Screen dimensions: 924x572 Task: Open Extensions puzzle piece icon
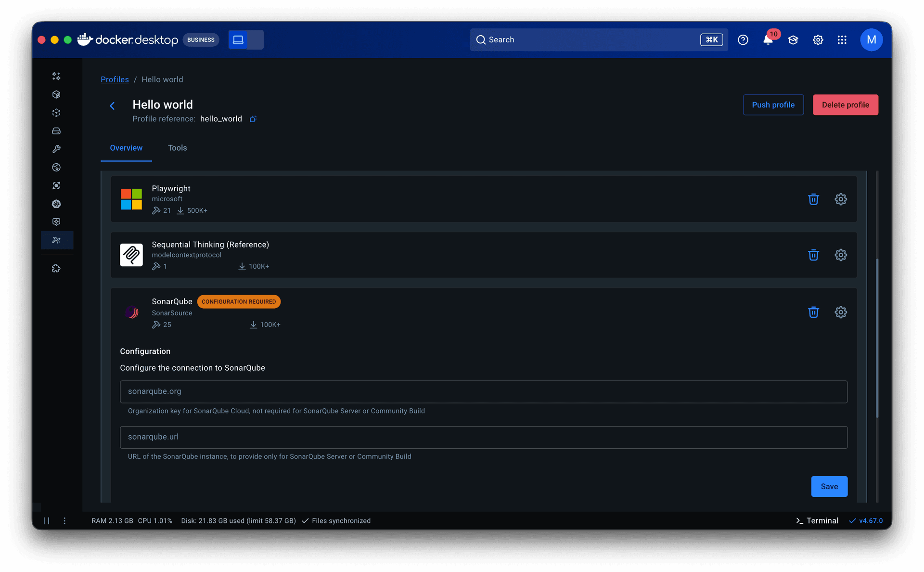(56, 269)
